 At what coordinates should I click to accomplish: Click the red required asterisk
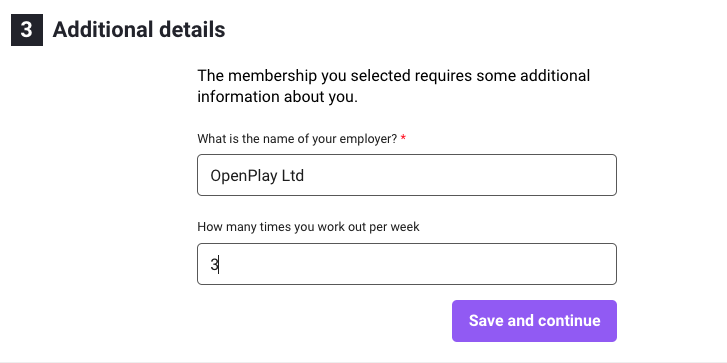(403, 138)
